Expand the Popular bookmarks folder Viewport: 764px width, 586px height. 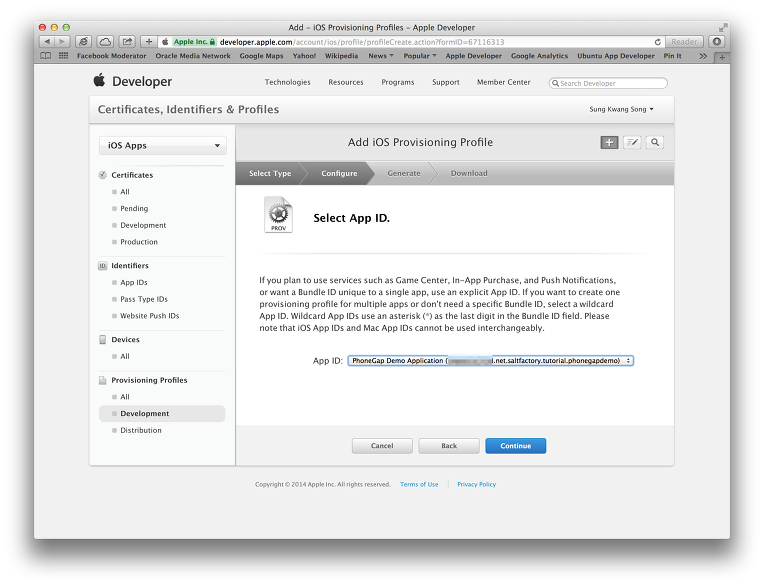tap(420, 56)
